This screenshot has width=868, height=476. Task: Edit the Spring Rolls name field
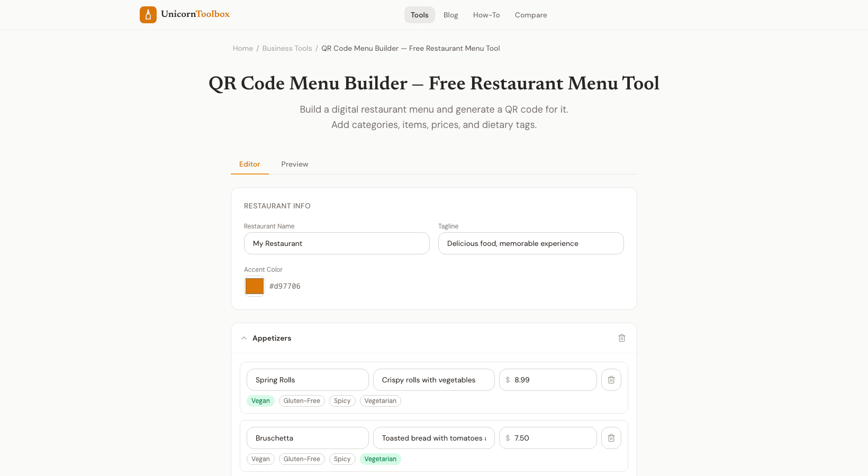tap(308, 380)
